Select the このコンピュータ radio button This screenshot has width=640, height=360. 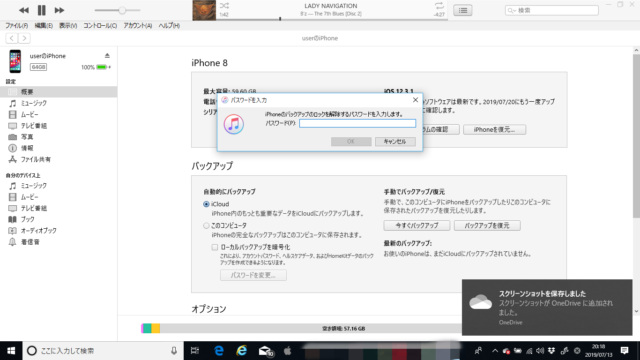[206, 225]
